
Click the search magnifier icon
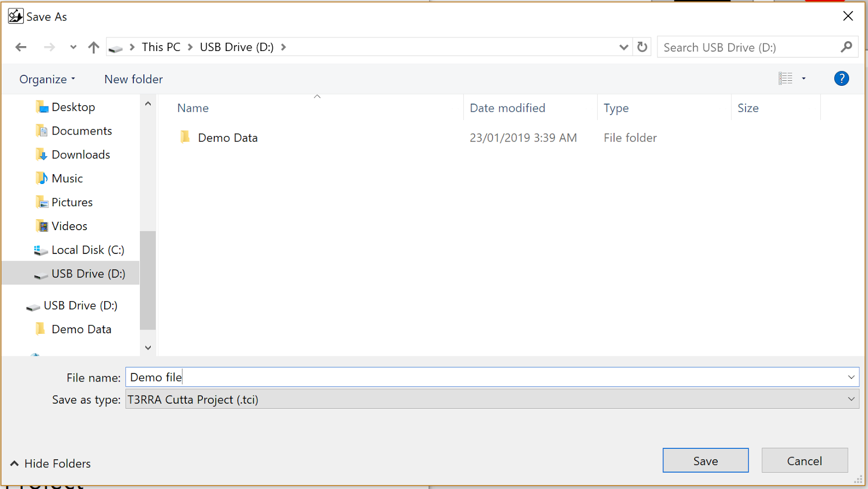tap(846, 47)
